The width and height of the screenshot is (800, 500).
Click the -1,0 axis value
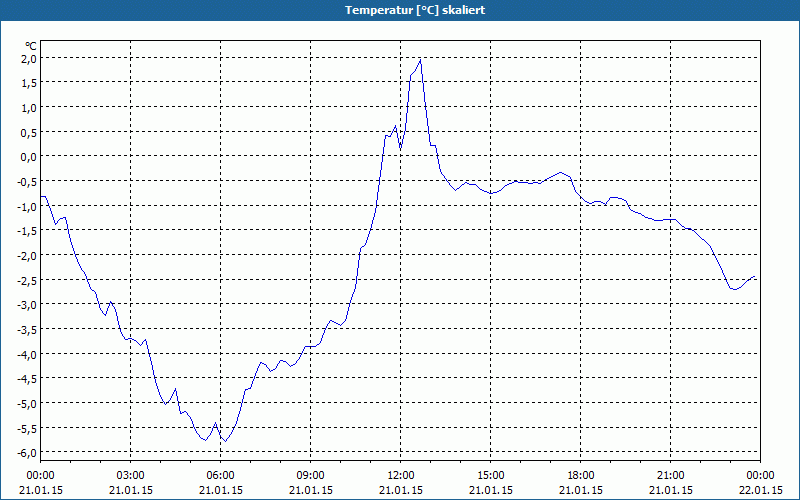(x=28, y=206)
